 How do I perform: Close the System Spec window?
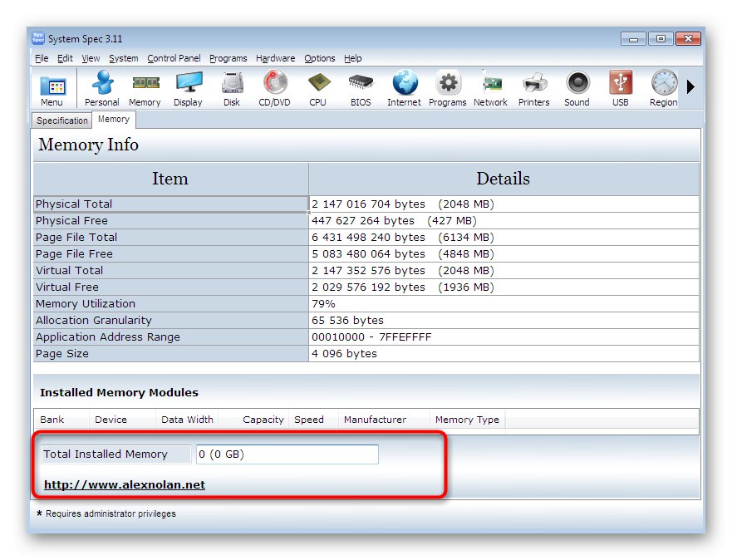(688, 39)
